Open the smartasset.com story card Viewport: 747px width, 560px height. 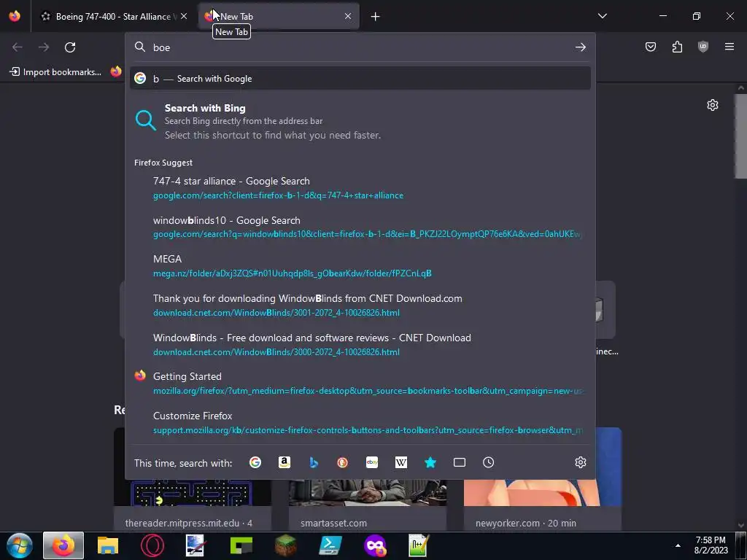pos(368,505)
